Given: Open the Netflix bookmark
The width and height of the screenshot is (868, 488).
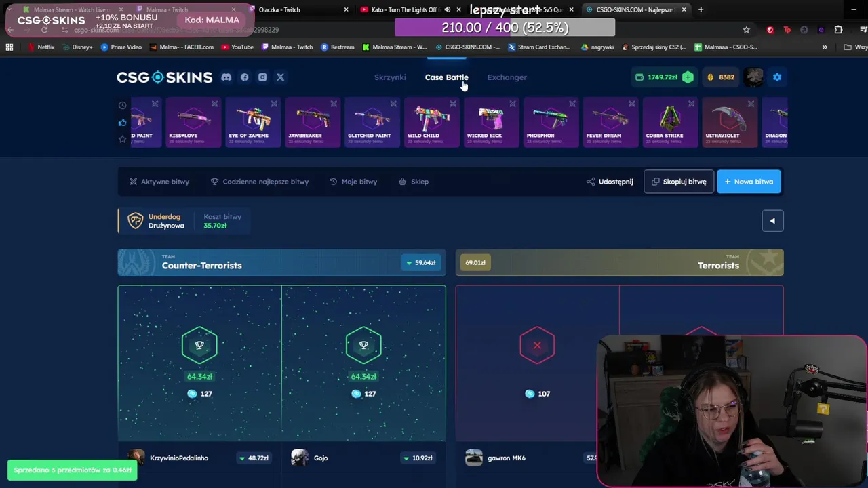Looking at the screenshot, I should click(x=41, y=47).
